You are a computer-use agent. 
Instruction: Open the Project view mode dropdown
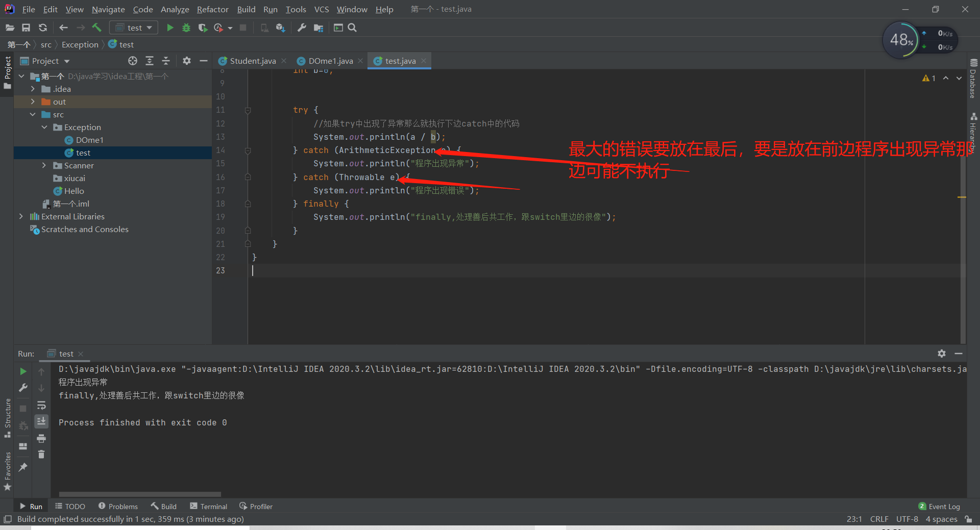(x=67, y=61)
